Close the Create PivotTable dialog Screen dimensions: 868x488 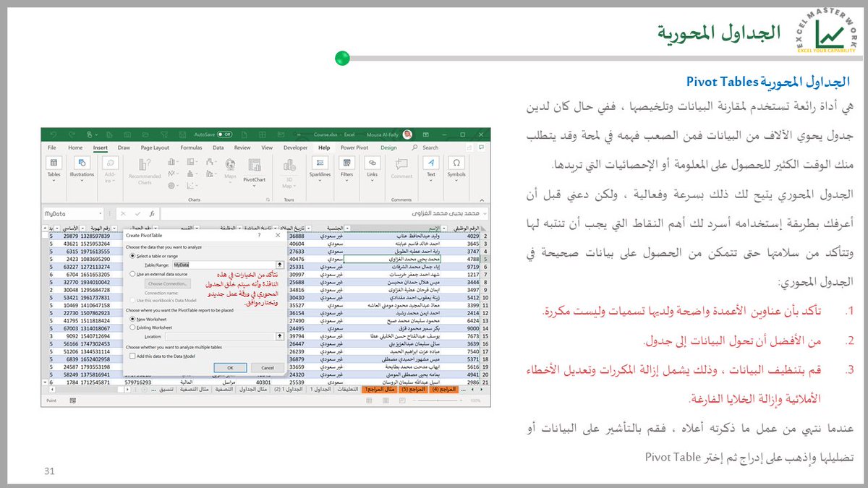(x=278, y=235)
